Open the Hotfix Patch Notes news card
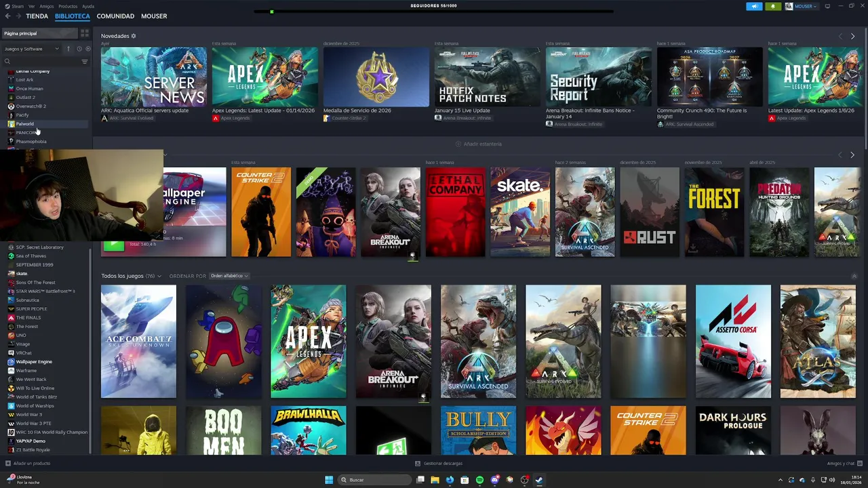The height and width of the screenshot is (488, 868). click(488, 77)
